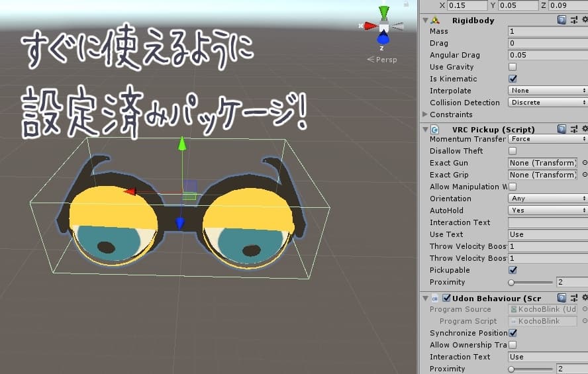Uncheck the Is Kinematic checkbox
Viewport: 588px width, 374px height.
513,79
